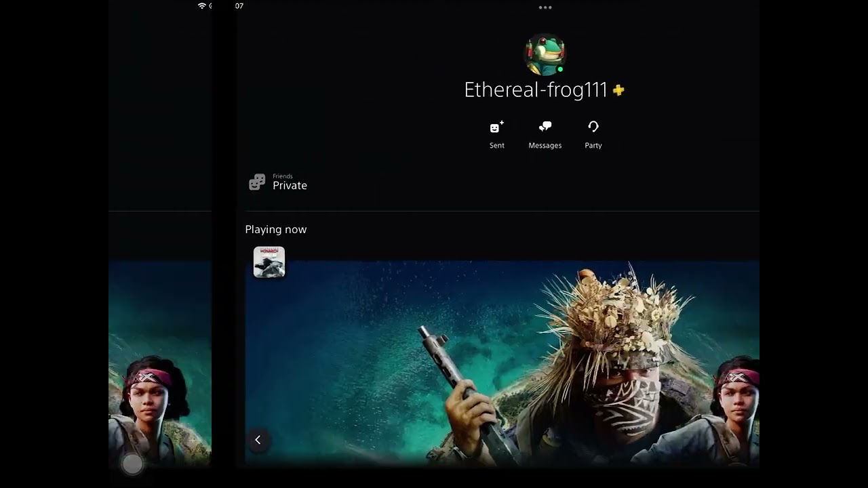Click the Wi-Fi status icon
The height and width of the screenshot is (488, 868).
pyautogui.click(x=201, y=6)
